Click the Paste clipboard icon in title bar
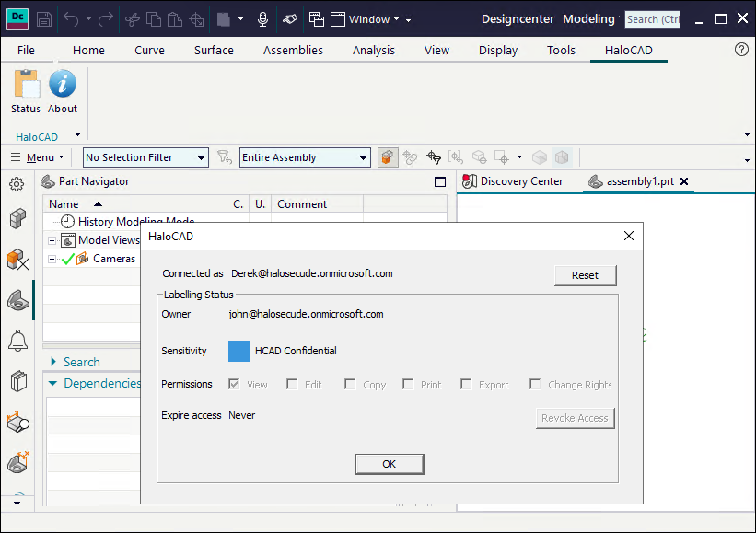Screen dimensions: 756x533 coord(175,19)
